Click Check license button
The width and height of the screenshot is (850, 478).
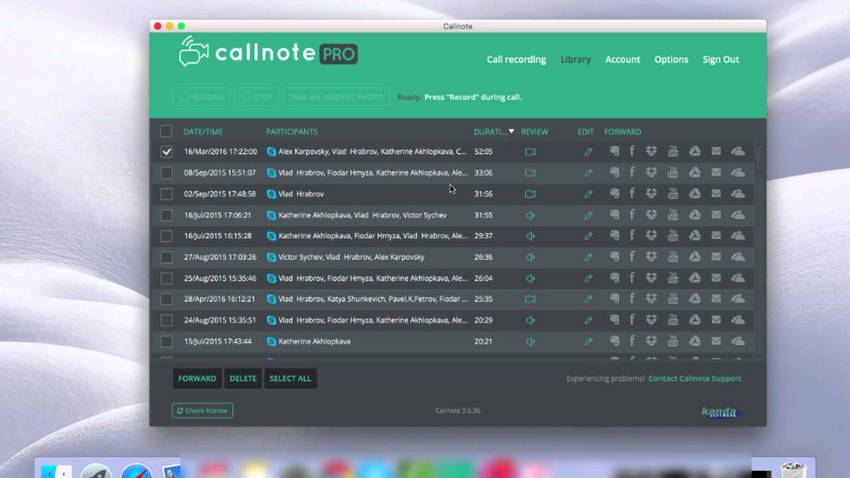click(x=202, y=411)
